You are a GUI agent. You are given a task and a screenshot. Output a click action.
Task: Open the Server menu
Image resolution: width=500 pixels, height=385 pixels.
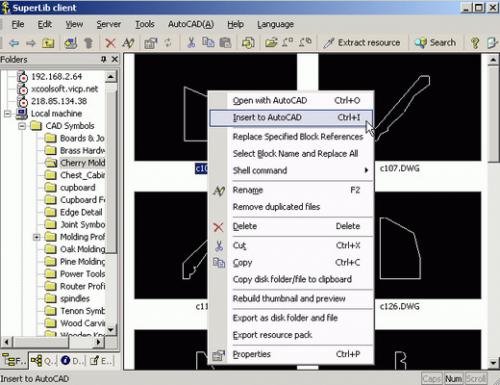coord(109,24)
